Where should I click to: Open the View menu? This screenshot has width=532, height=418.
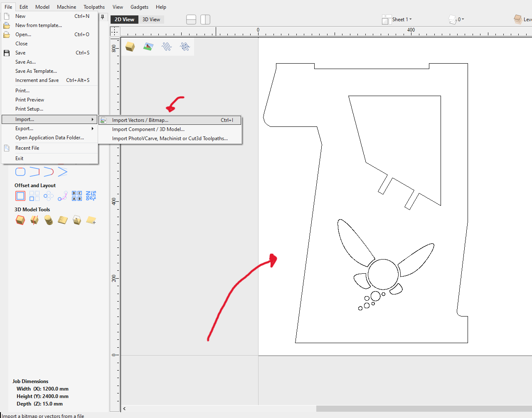tap(118, 7)
